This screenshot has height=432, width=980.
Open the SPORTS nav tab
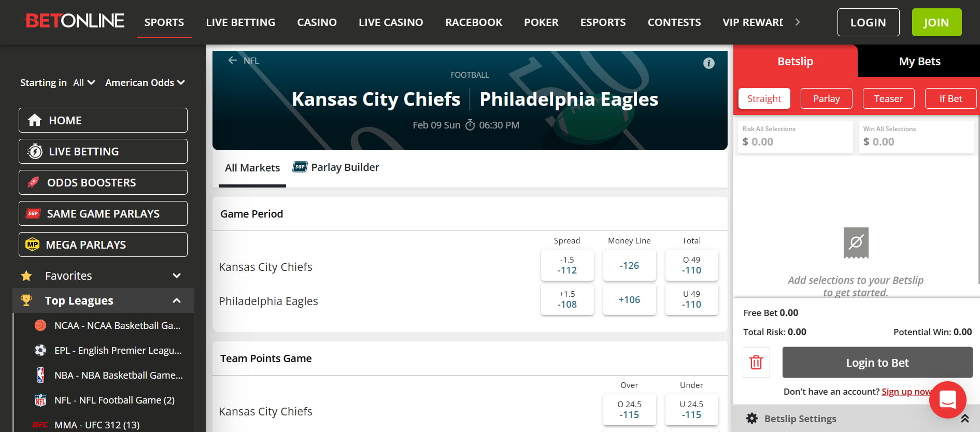coord(164,22)
